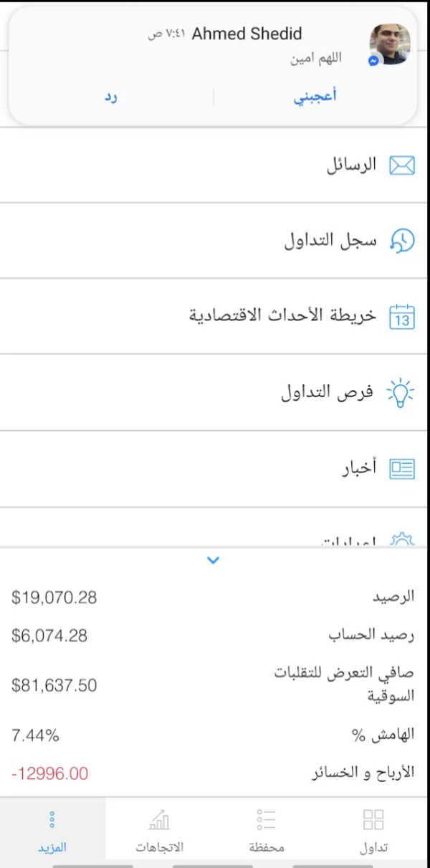Viewport: 430px width, 868px height.
Task: Click the trade history clock icon
Action: click(x=401, y=241)
